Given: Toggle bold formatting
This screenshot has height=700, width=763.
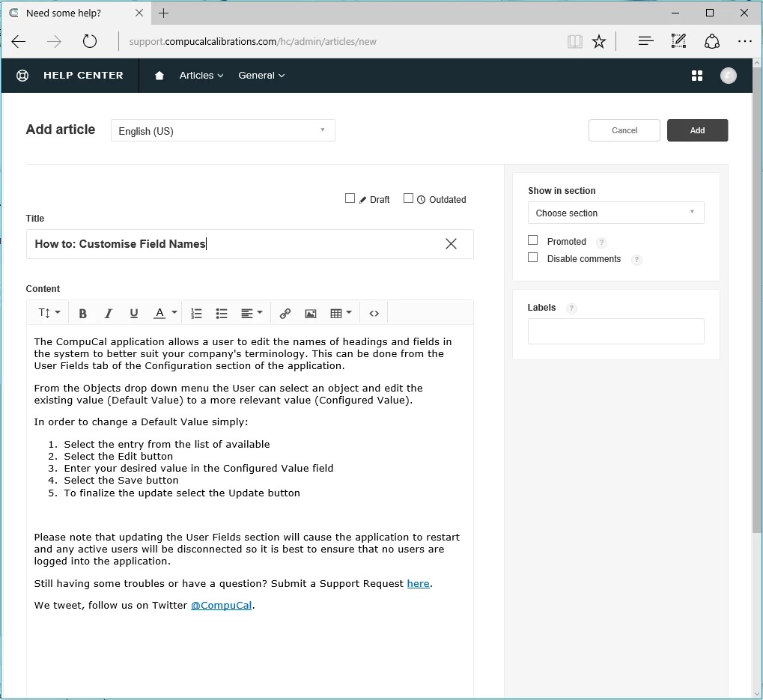Looking at the screenshot, I should tap(82, 313).
